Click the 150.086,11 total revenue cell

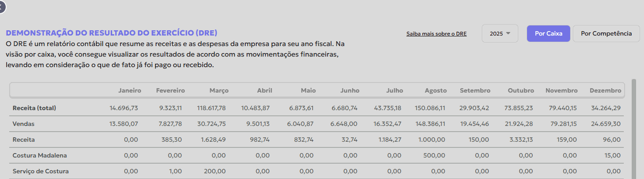pos(430,108)
